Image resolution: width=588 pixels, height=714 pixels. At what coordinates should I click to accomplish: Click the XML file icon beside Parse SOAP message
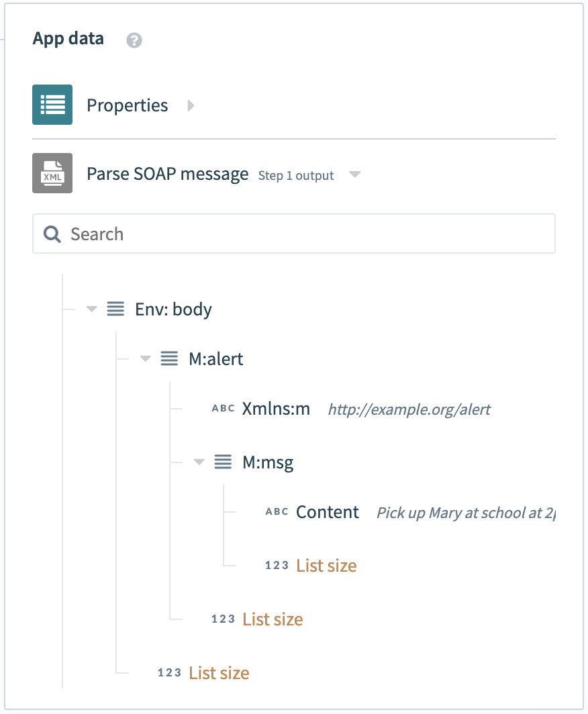click(52, 173)
